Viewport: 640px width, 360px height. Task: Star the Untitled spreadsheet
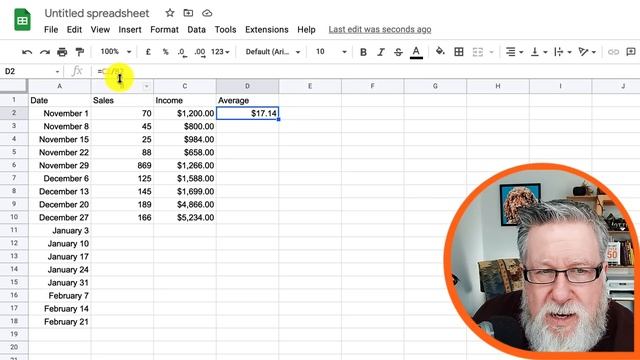170,13
